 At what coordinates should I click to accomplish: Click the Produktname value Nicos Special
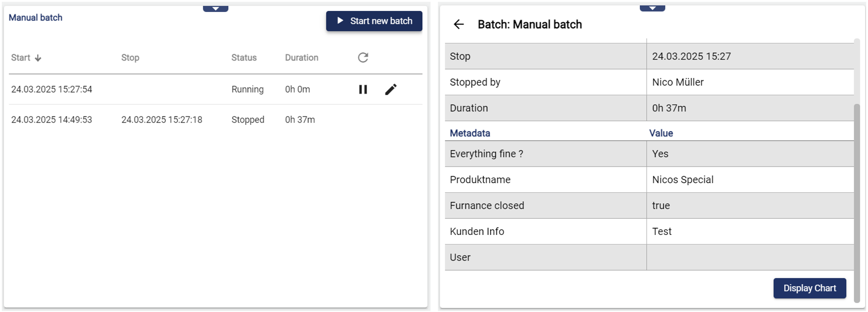point(683,180)
